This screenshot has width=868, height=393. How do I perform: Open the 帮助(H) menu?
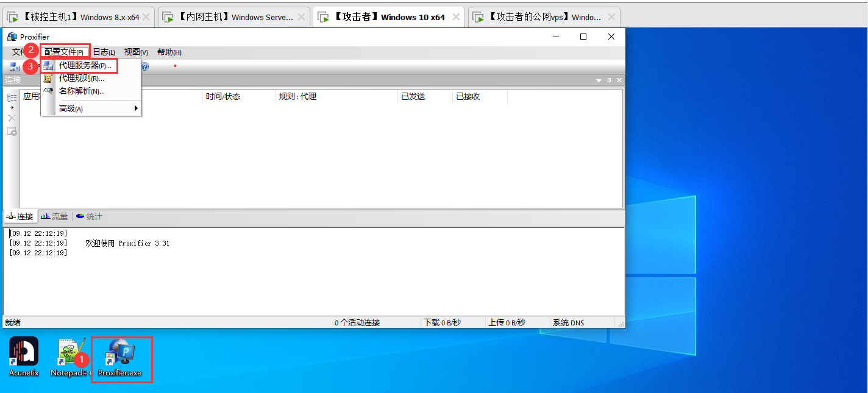[x=169, y=52]
